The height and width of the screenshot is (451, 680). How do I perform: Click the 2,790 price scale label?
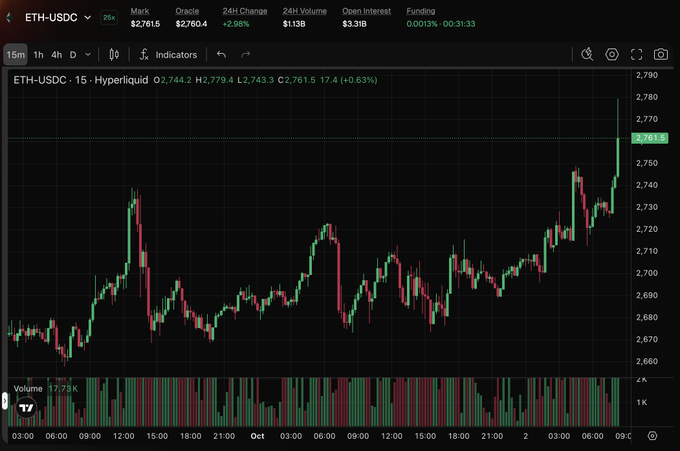click(647, 75)
